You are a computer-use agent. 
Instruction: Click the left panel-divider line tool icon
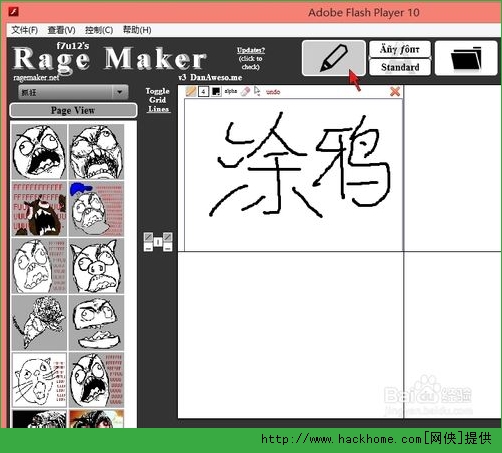tap(148, 237)
